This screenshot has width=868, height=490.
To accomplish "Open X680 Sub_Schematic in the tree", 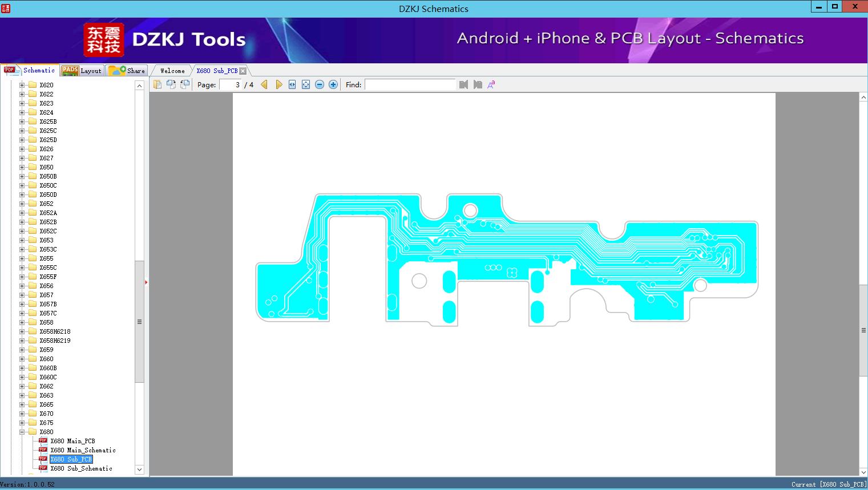I will click(81, 468).
